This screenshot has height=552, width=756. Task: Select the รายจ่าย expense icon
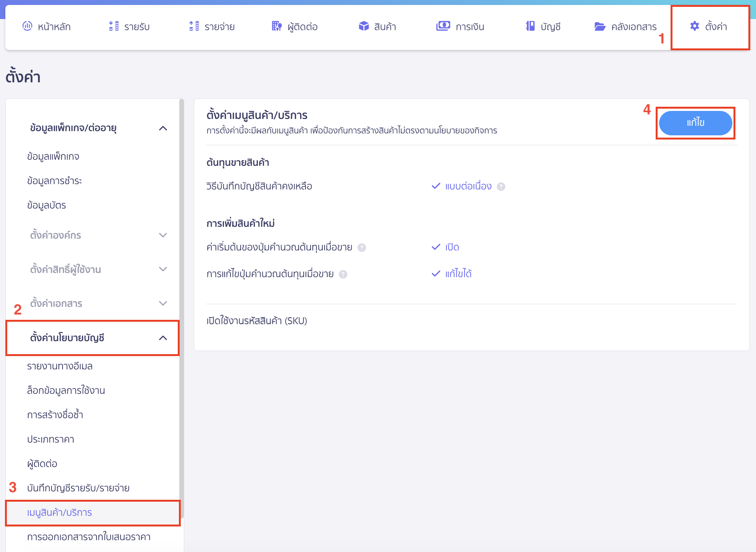(x=195, y=26)
